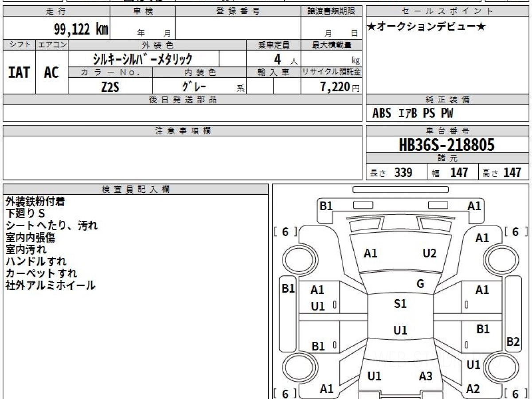Click the seating capacity value 4 人

pos(286,59)
